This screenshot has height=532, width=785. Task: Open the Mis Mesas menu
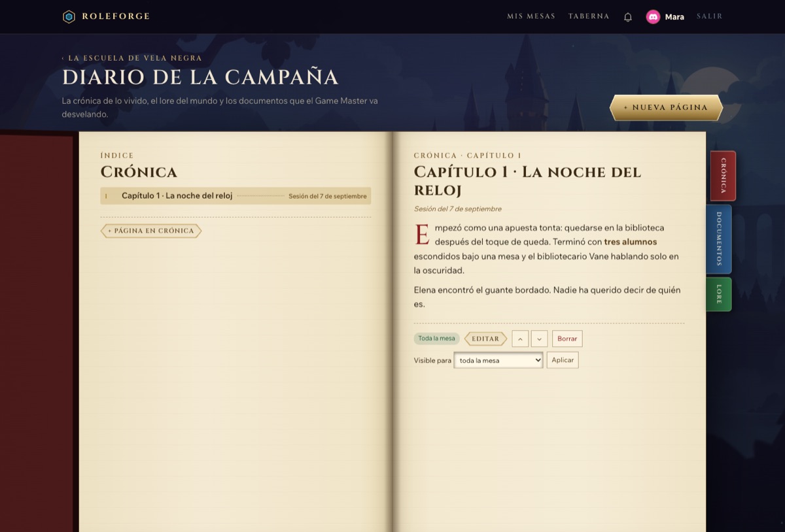coord(531,16)
